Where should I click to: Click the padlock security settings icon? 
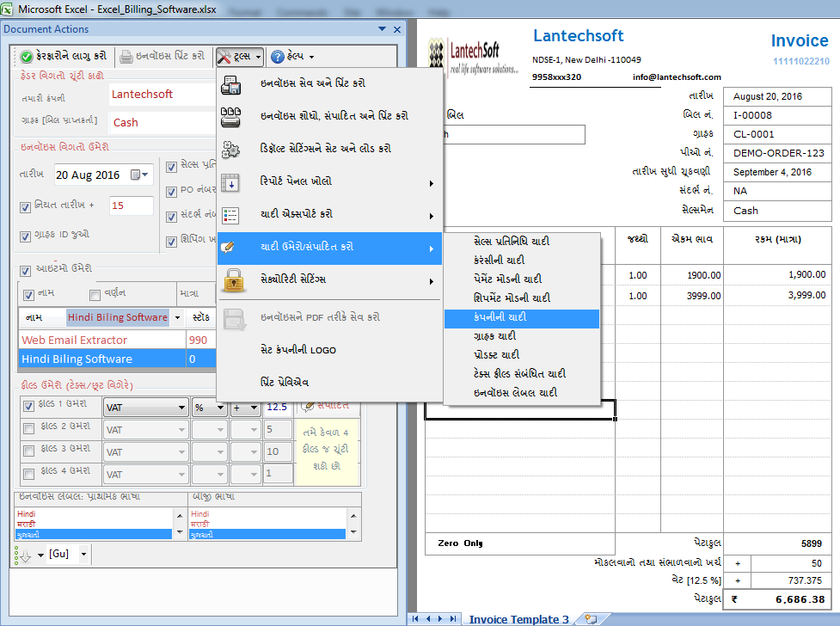234,280
